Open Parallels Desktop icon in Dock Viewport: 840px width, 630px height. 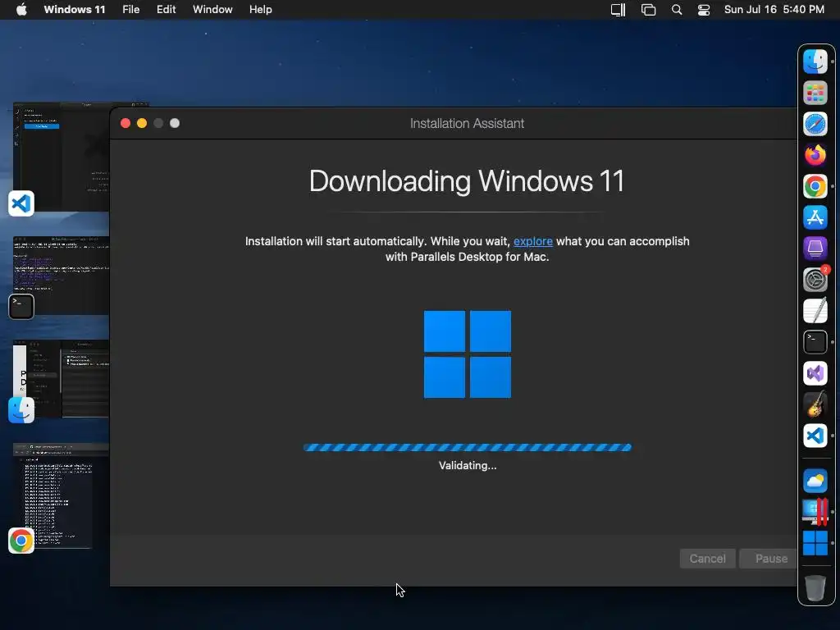815,512
